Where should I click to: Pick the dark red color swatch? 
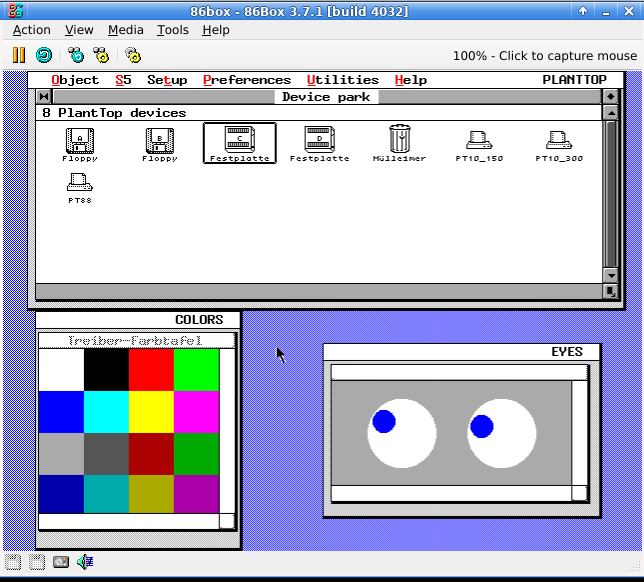[152, 454]
